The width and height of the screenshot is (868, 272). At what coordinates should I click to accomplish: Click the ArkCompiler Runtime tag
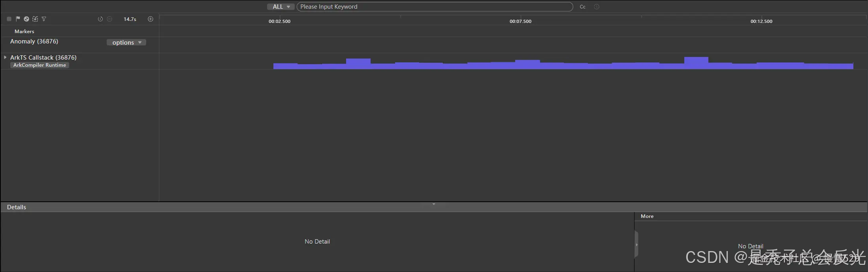tap(40, 65)
